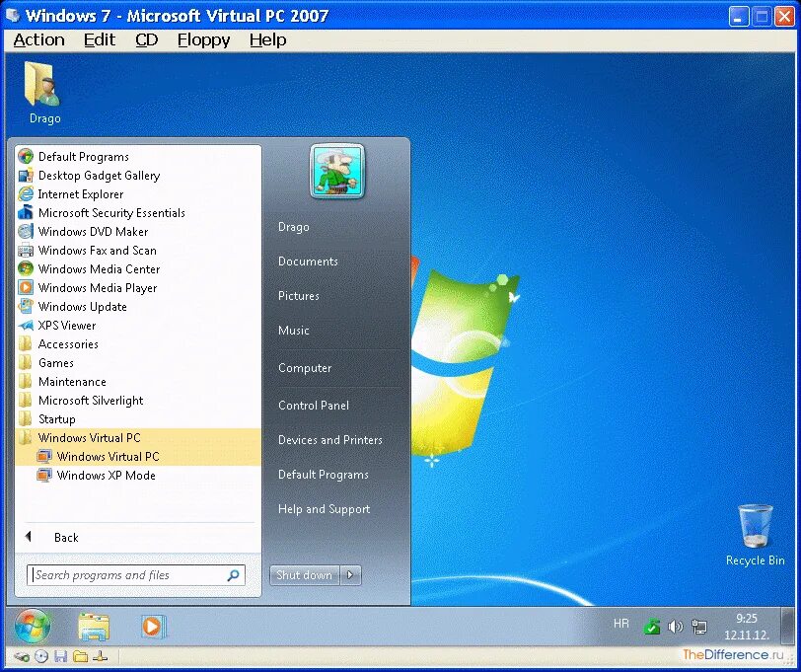
Task: Expand the Games folder
Action: (138, 363)
